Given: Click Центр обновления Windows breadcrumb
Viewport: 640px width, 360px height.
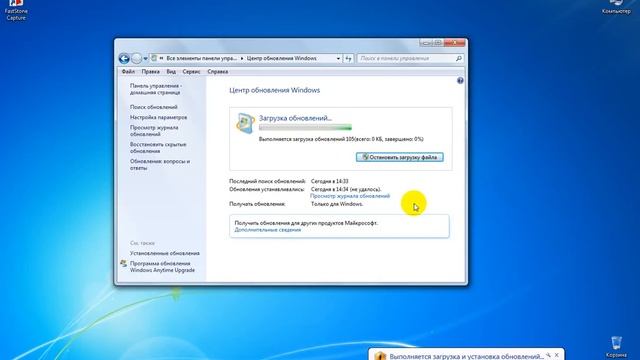Looking at the screenshot, I should 282,58.
